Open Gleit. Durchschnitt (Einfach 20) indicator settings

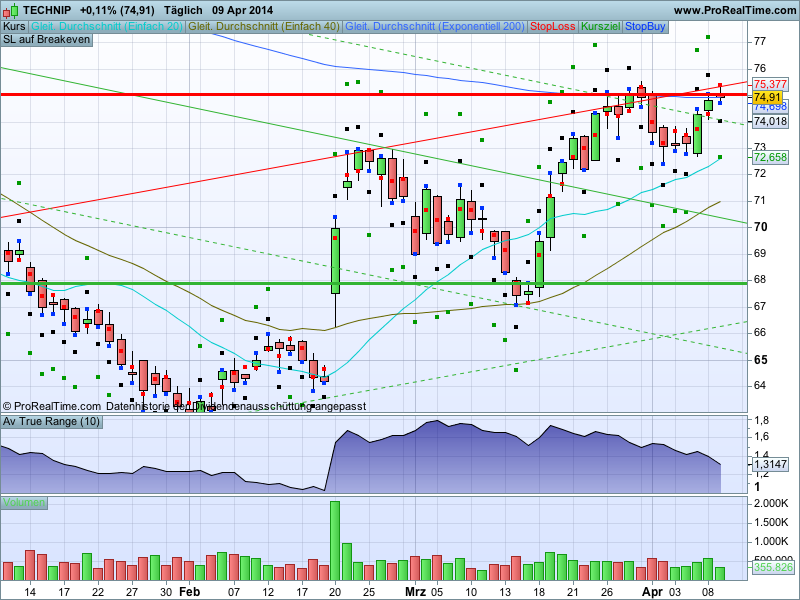[x=107, y=27]
